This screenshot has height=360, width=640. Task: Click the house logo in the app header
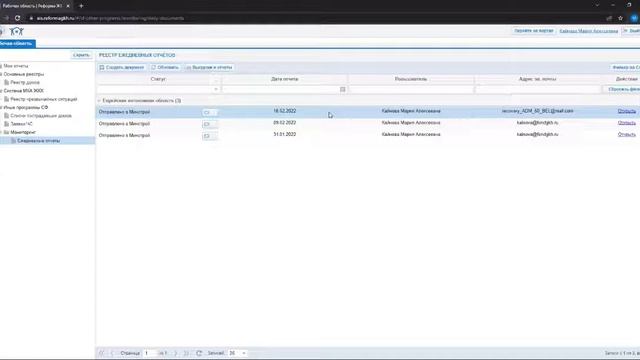point(17,31)
